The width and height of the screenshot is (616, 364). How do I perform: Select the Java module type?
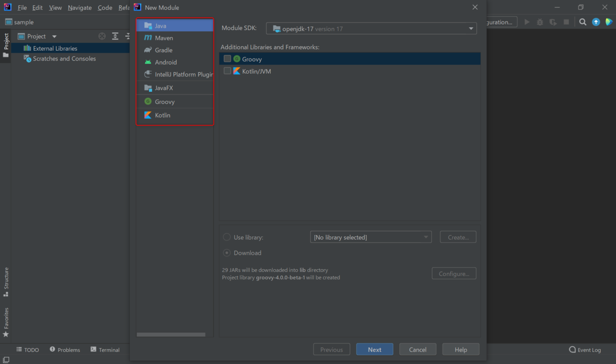point(175,26)
